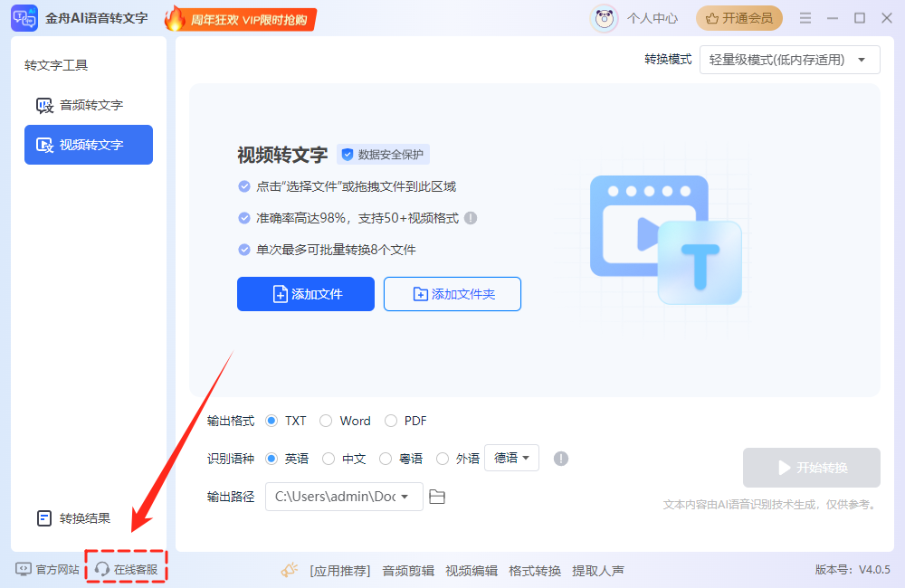
Task: Select Word output format
Action: pos(326,421)
